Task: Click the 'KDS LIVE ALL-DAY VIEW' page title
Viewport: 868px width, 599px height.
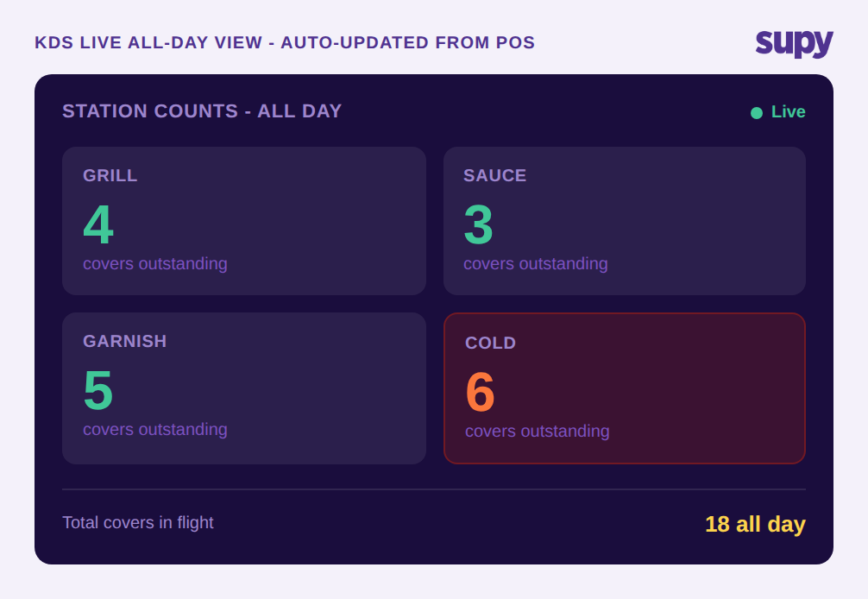Action: coord(285,42)
